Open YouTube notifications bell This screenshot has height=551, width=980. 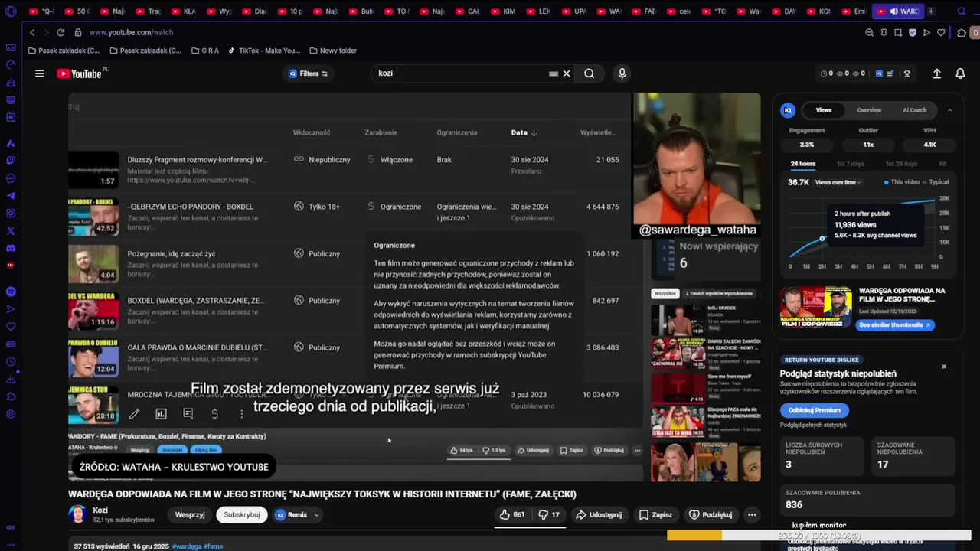pyautogui.click(x=960, y=73)
